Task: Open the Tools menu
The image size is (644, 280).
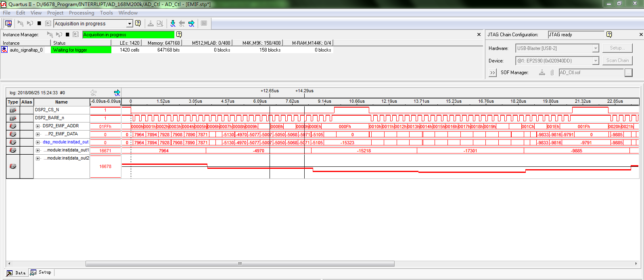Action: tap(107, 13)
